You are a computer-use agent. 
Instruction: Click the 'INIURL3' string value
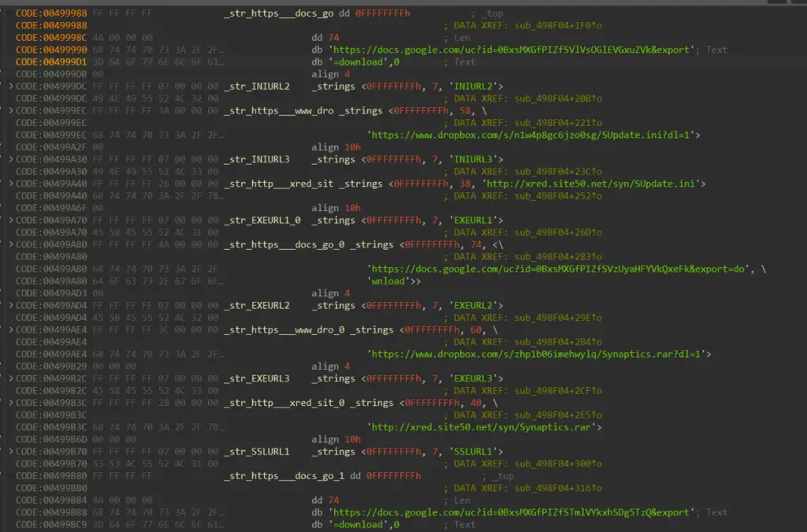[x=473, y=159]
